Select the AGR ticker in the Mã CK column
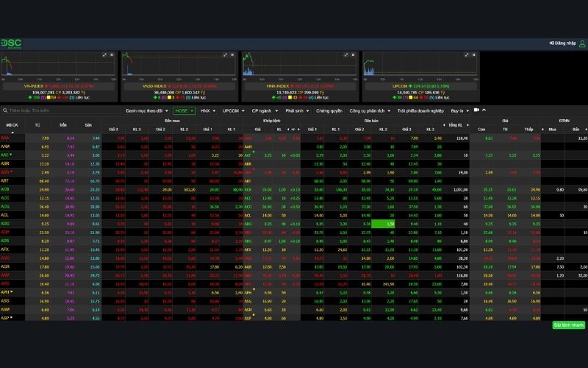 [5, 266]
